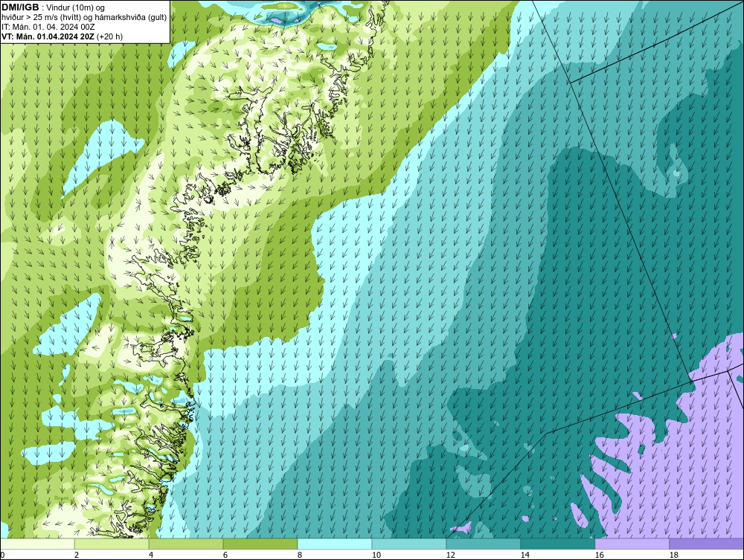The width and height of the screenshot is (744, 560).
Task: Click the legend tick label '14'
Action: click(525, 555)
